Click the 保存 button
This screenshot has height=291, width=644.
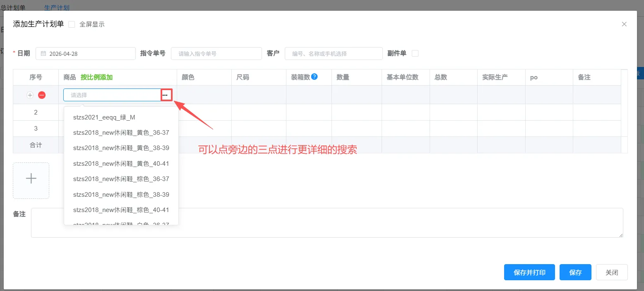(575, 272)
